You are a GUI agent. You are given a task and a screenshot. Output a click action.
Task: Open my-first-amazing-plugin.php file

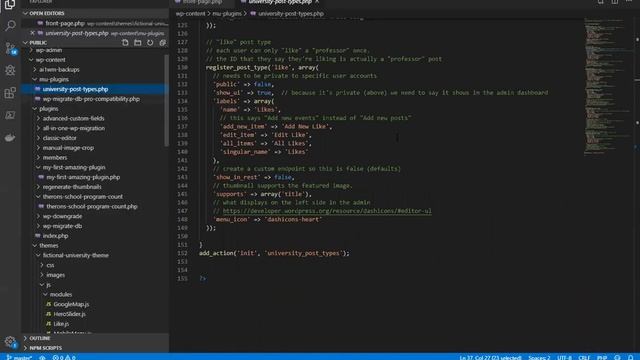pyautogui.click(x=83, y=177)
